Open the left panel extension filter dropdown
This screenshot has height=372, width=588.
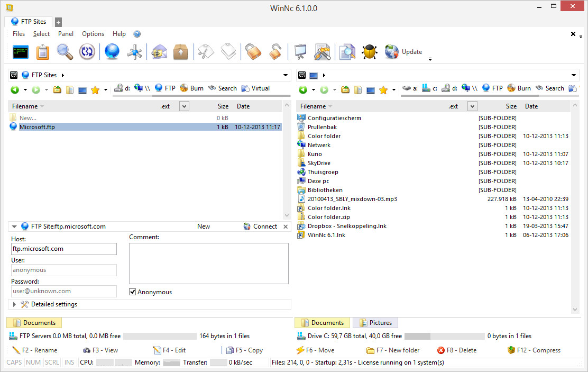(x=184, y=106)
